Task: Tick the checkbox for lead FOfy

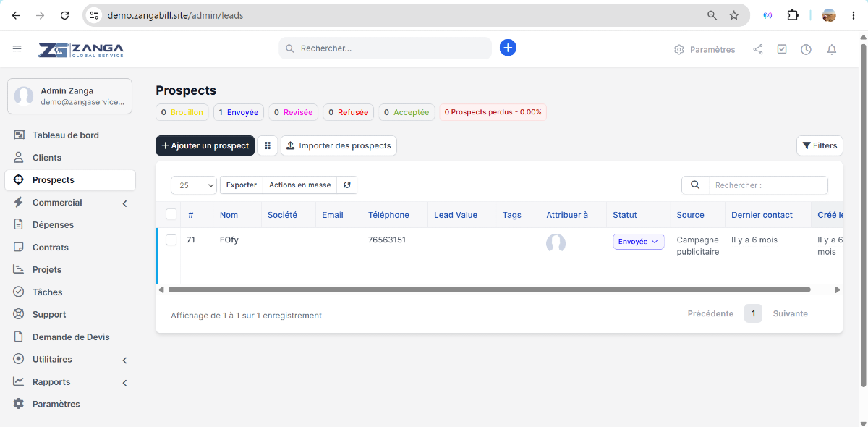Action: pyautogui.click(x=171, y=240)
